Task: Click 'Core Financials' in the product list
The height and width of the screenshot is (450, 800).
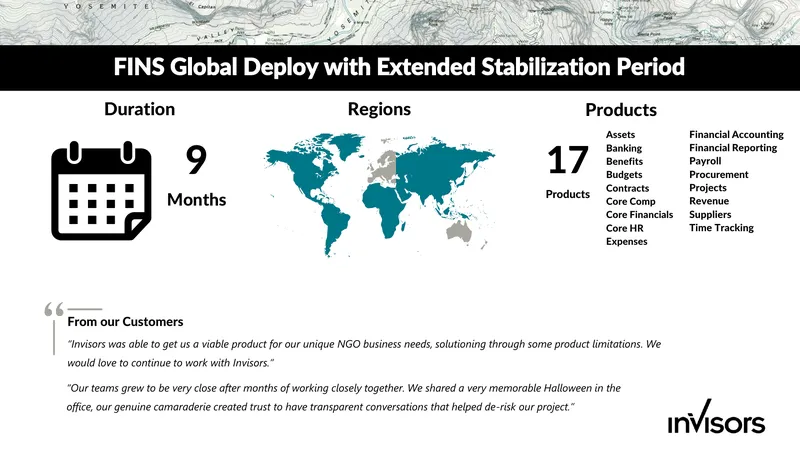Action: coord(639,215)
